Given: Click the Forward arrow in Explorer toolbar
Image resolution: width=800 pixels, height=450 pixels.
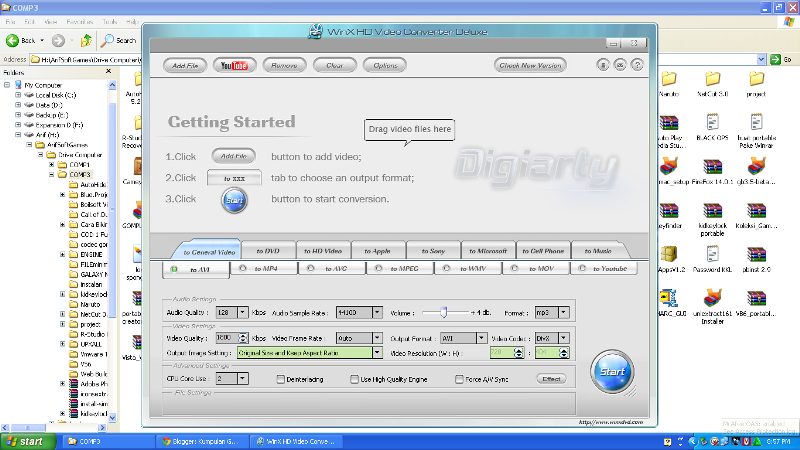Looking at the screenshot, I should [59, 40].
